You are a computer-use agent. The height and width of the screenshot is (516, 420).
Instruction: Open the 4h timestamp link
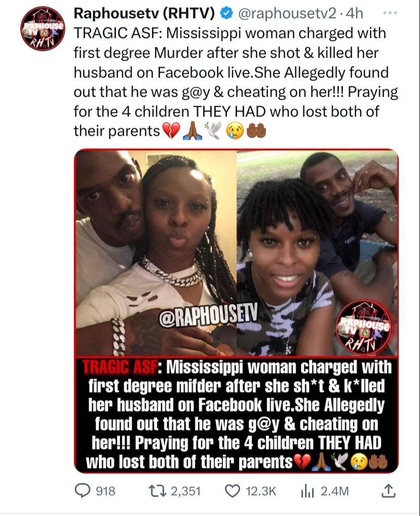[355, 14]
